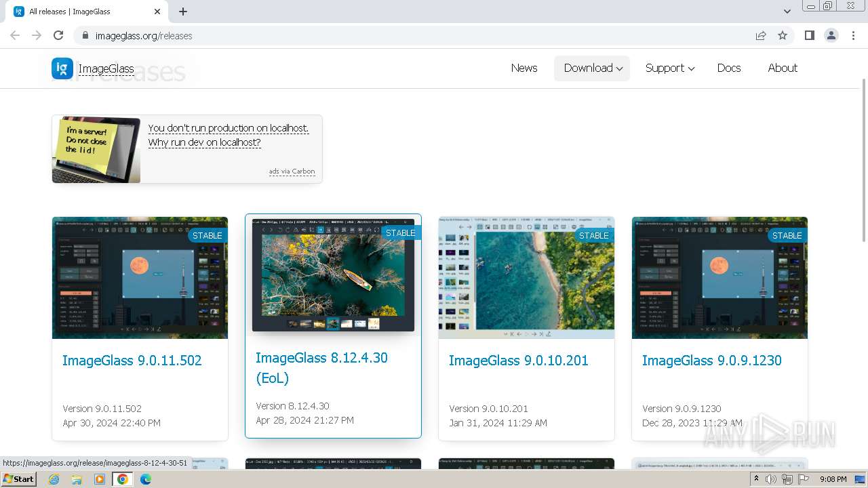Open the volume control icon

[x=771, y=479]
